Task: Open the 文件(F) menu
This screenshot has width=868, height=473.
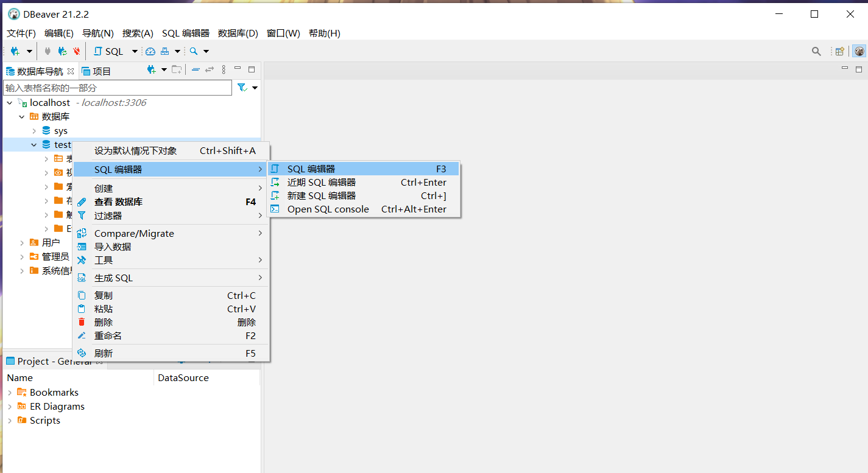Action: click(21, 33)
